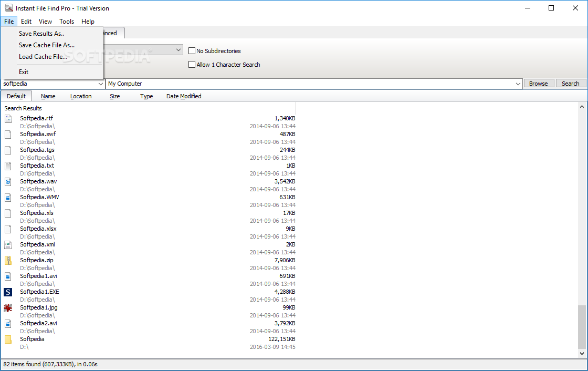588x371 pixels.
Task: Toggle Allow 1 Character Search checkbox
Action: tap(192, 65)
